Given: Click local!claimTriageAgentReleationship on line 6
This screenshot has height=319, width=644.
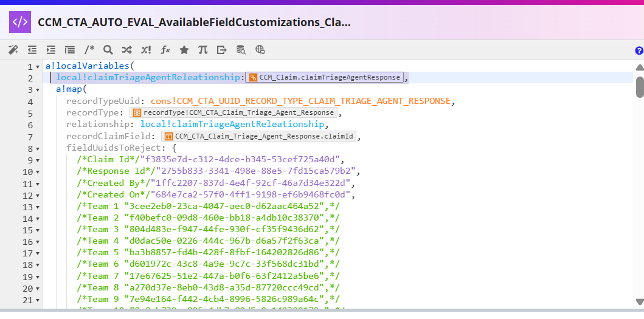Looking at the screenshot, I should [232, 124].
